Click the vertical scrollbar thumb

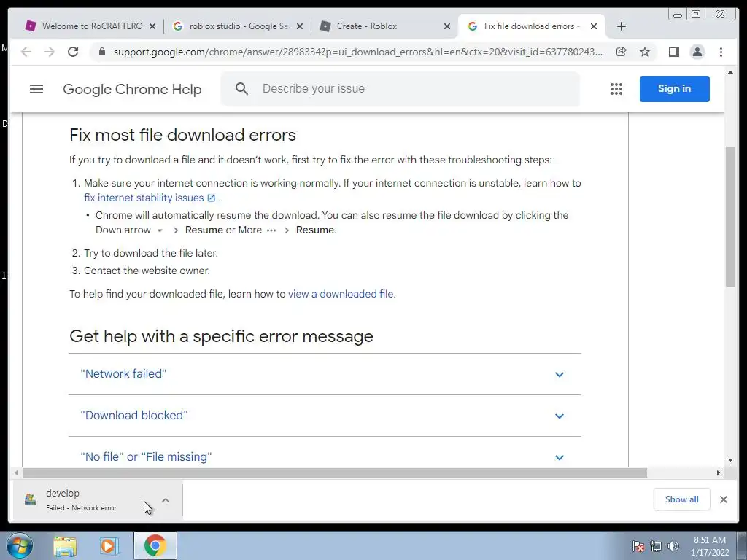click(730, 216)
